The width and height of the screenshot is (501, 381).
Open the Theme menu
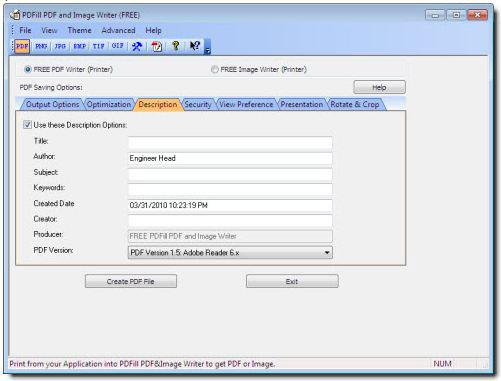point(79,30)
